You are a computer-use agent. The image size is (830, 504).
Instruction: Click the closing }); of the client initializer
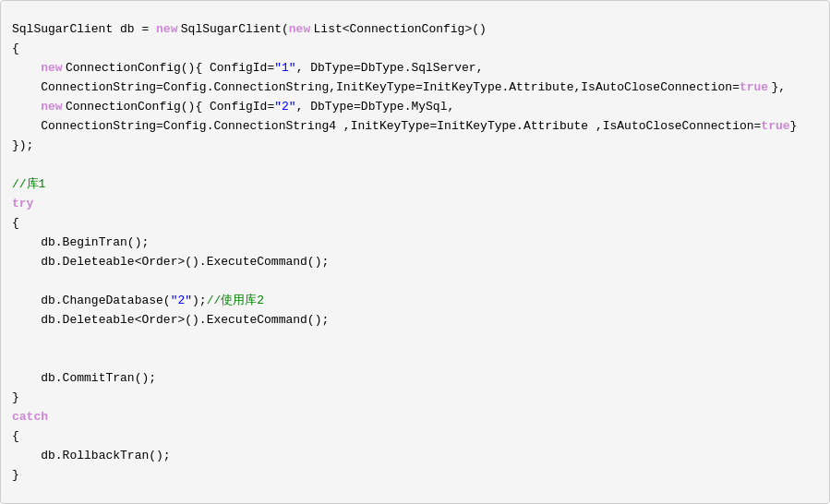point(22,146)
